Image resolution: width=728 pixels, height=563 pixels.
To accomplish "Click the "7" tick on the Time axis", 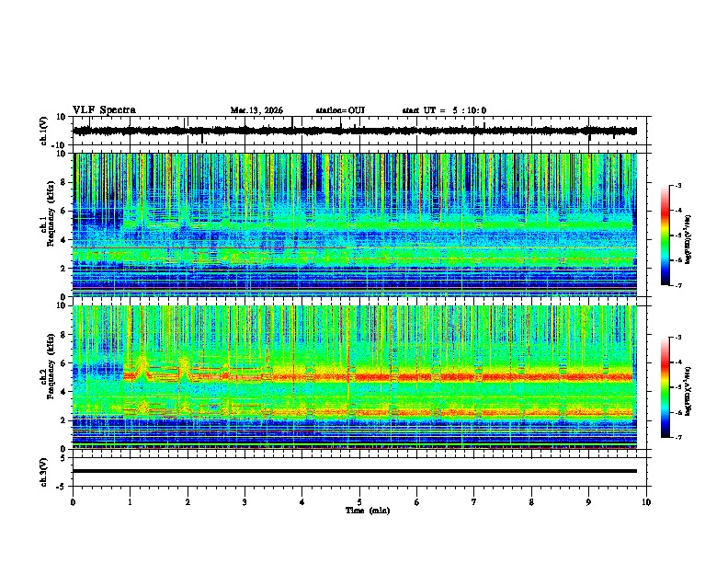I will pyautogui.click(x=474, y=502).
